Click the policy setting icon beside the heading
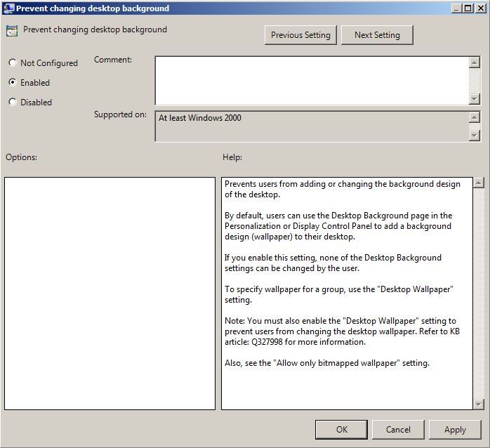The height and width of the screenshot is (448, 490). (12, 31)
